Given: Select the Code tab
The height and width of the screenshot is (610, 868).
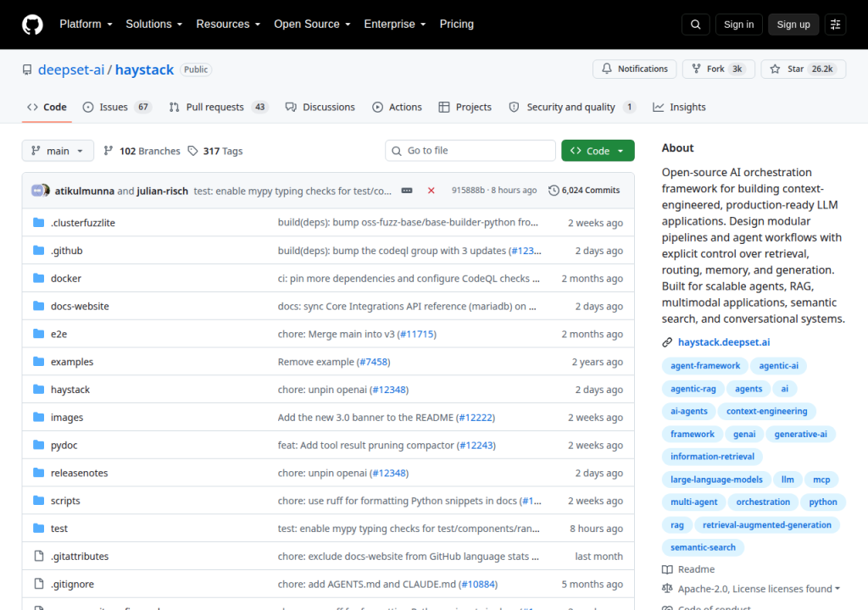Looking at the screenshot, I should [47, 108].
